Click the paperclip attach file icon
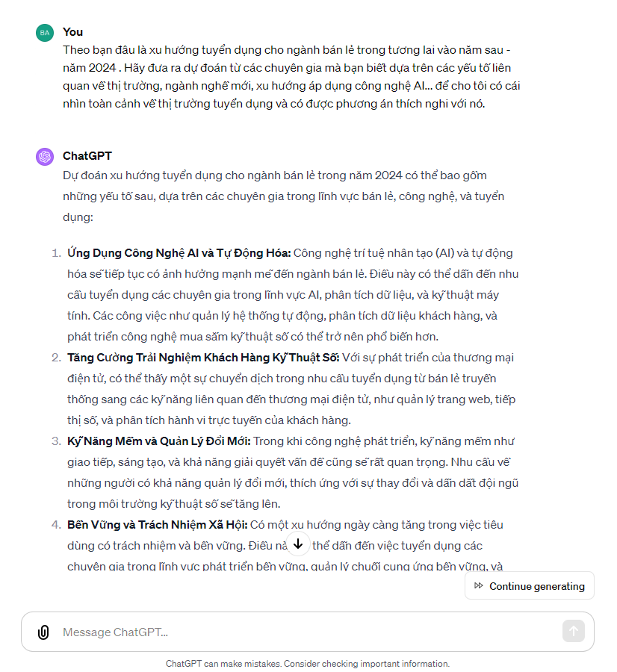Screen dimensions: 617x672 coord(43,632)
